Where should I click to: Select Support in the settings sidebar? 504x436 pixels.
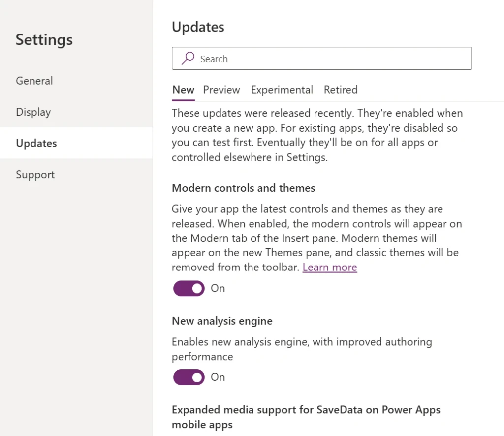coord(35,174)
